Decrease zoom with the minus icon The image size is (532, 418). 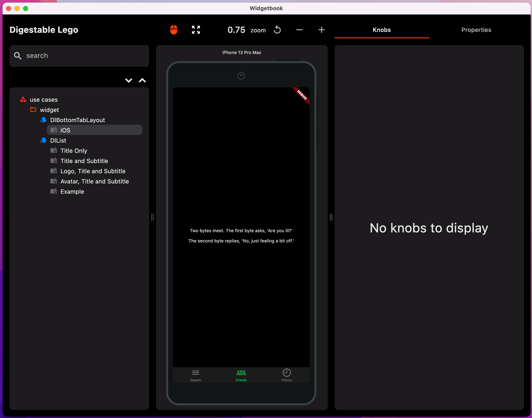[x=299, y=30]
